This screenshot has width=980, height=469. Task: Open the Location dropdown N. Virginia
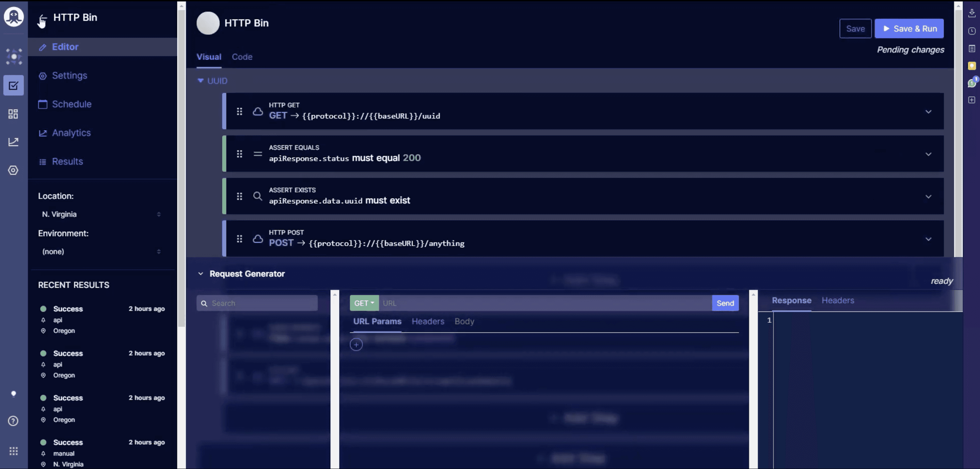click(x=101, y=214)
